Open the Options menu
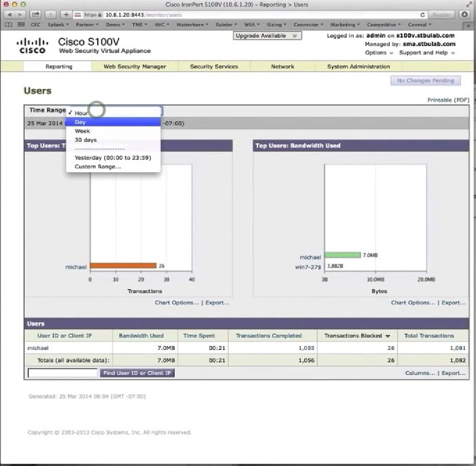This screenshot has height=466, width=476. (379, 53)
